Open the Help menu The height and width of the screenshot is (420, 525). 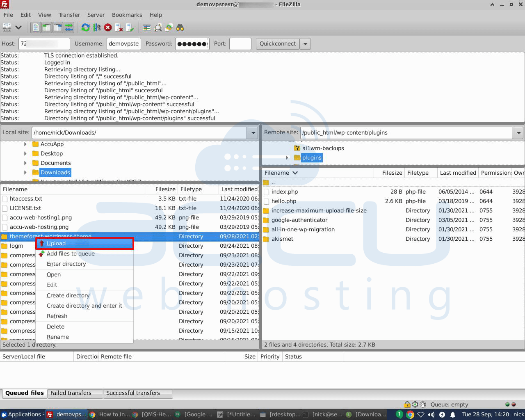[x=156, y=15]
